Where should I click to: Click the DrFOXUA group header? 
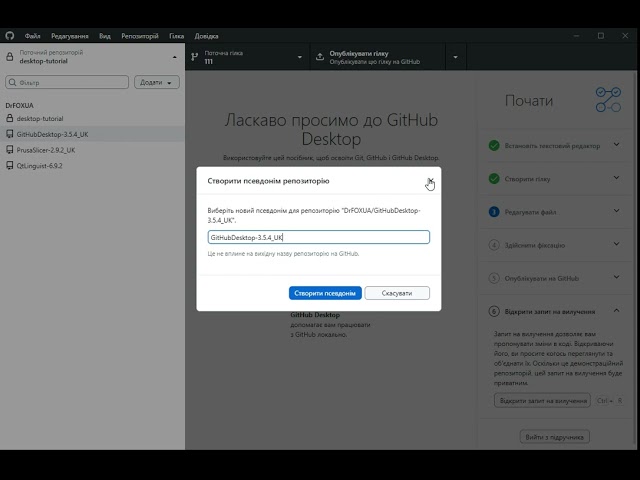click(x=20, y=105)
